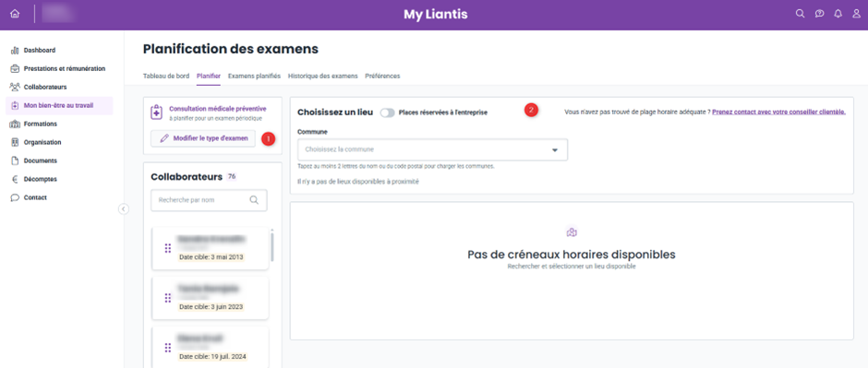868x368 pixels.
Task: Click the collaborators list scrollbar
Action: point(271,246)
